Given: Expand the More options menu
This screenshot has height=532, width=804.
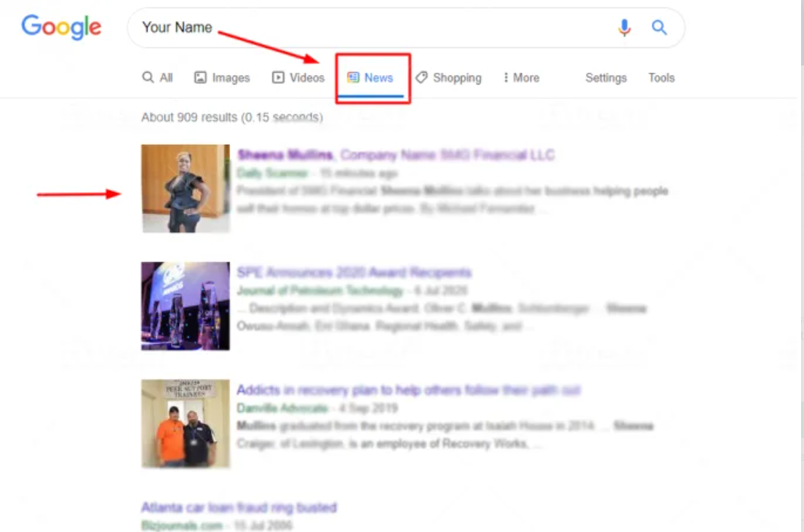Looking at the screenshot, I should click(521, 78).
